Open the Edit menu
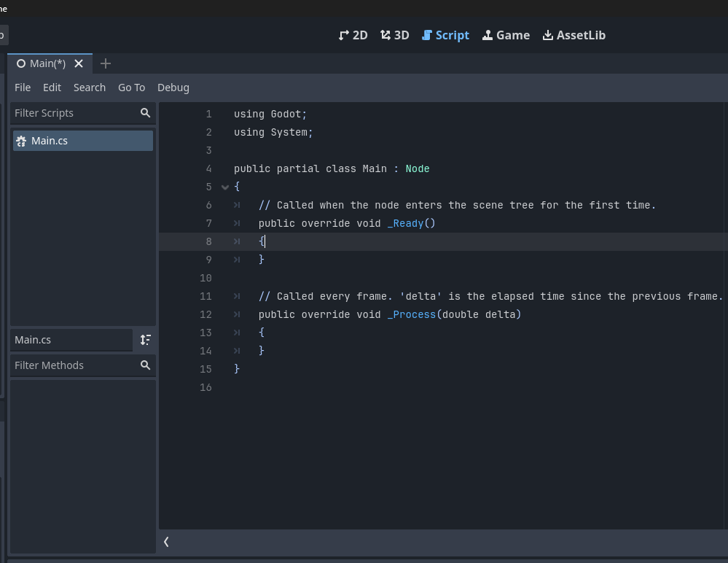728x563 pixels. [x=52, y=88]
